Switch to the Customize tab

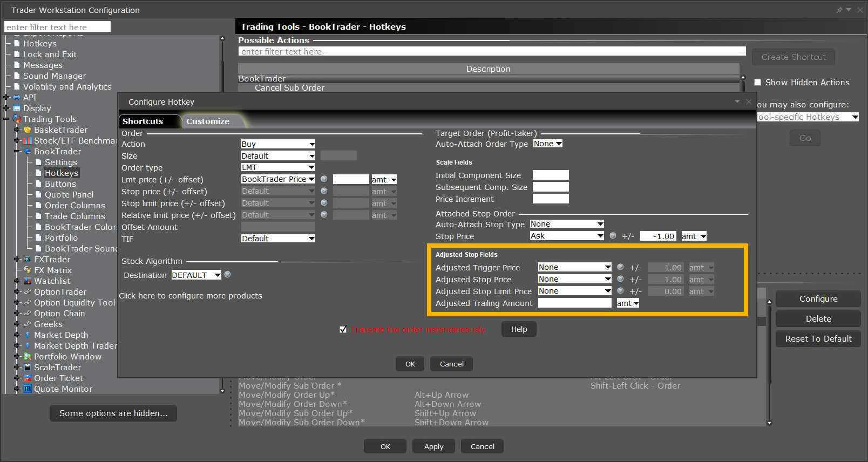click(x=208, y=121)
